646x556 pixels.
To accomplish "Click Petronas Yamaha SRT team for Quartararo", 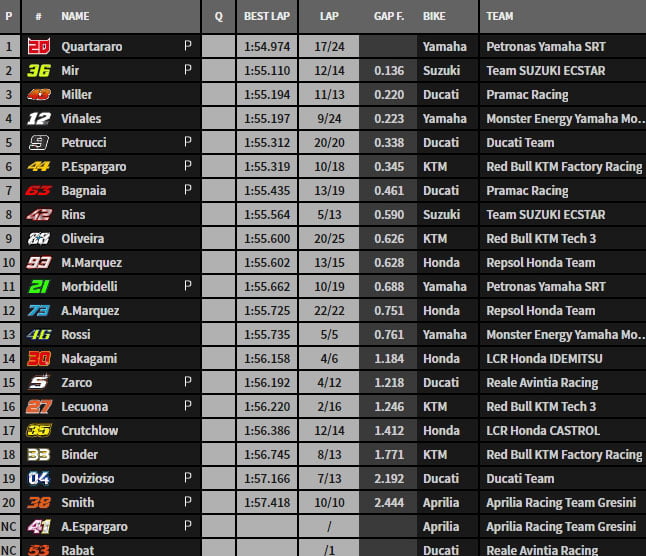I will 545,46.
